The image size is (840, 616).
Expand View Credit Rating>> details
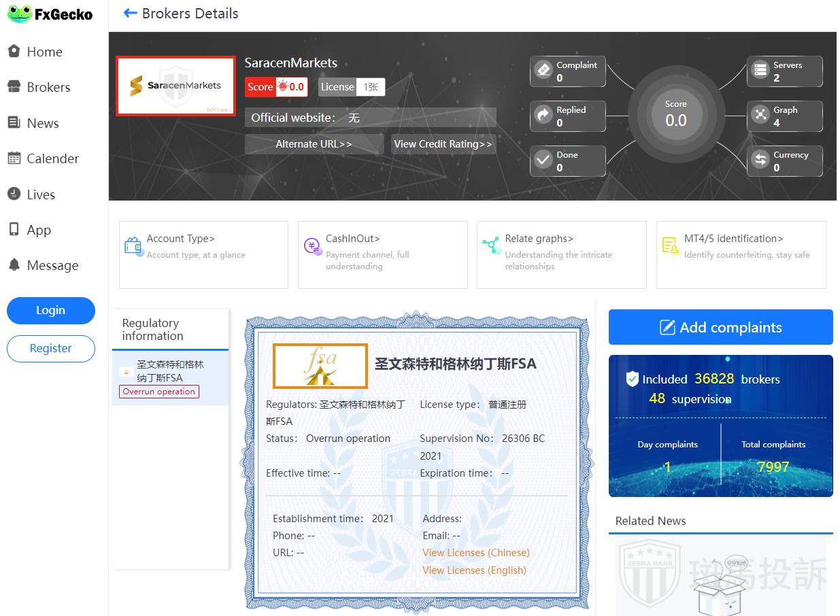[x=442, y=144]
